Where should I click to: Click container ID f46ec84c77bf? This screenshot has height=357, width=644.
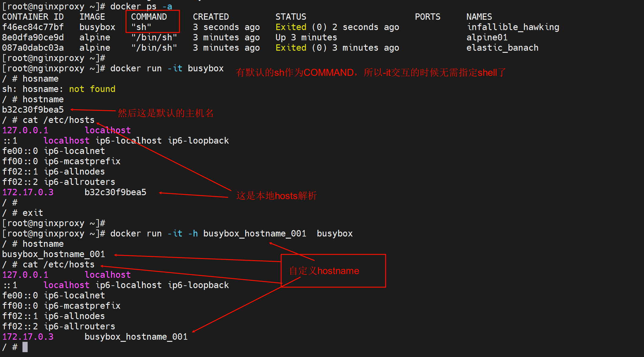(33, 27)
